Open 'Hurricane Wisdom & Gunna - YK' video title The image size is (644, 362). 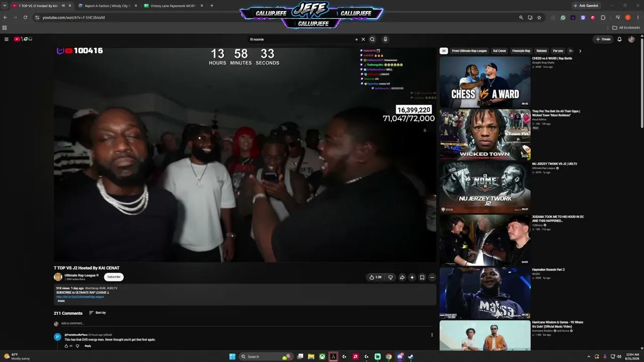557,324
